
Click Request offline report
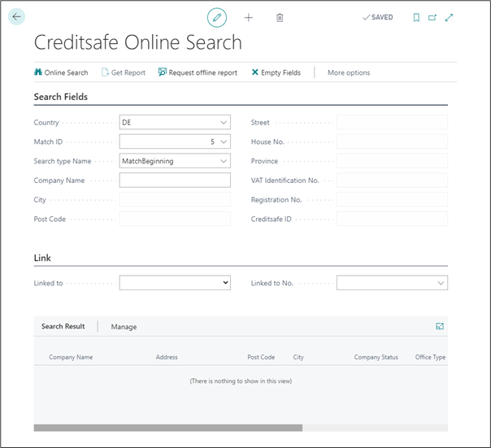[x=198, y=72]
